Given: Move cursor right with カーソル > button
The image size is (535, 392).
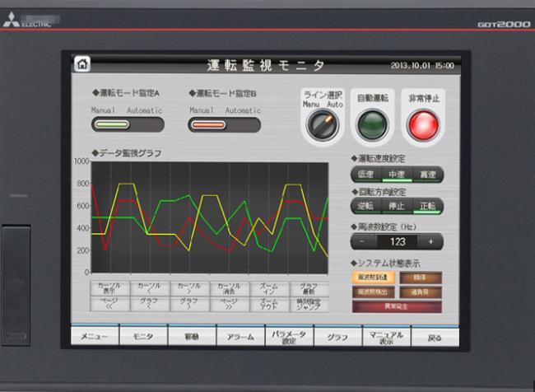Looking at the screenshot, I should click(189, 288).
